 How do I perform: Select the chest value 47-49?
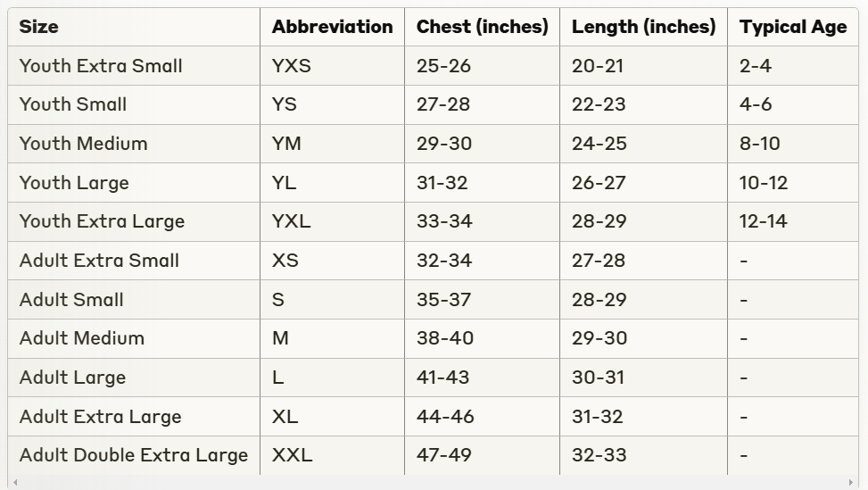click(443, 455)
